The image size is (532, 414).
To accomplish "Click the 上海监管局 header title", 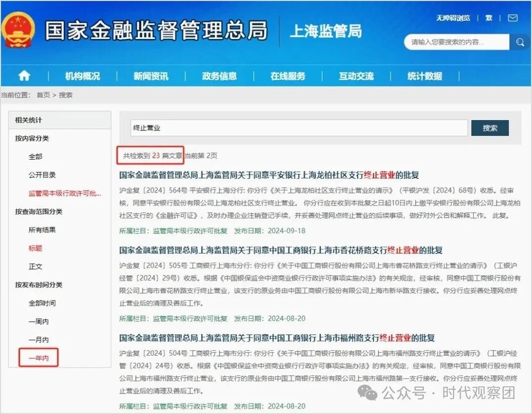I will pos(326,31).
